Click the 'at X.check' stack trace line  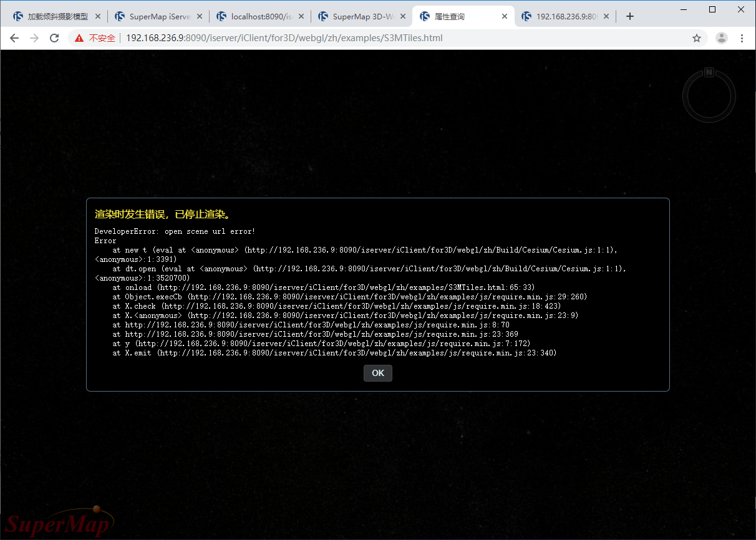pyautogui.click(x=336, y=306)
